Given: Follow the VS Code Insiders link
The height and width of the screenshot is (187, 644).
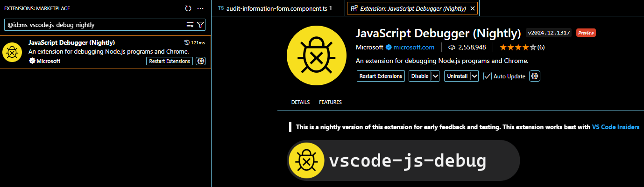Looking at the screenshot, I should pos(616,127).
